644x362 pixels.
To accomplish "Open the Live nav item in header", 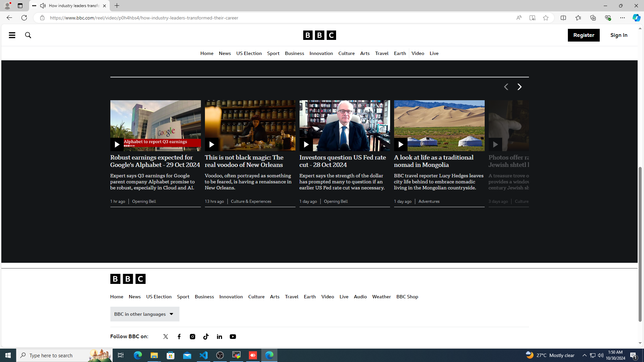I will (x=434, y=54).
